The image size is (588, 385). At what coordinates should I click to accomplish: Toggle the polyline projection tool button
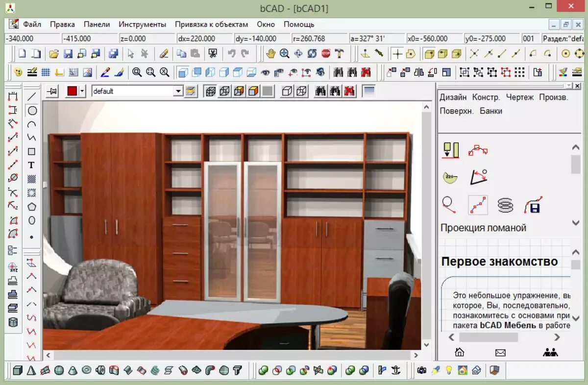click(478, 205)
